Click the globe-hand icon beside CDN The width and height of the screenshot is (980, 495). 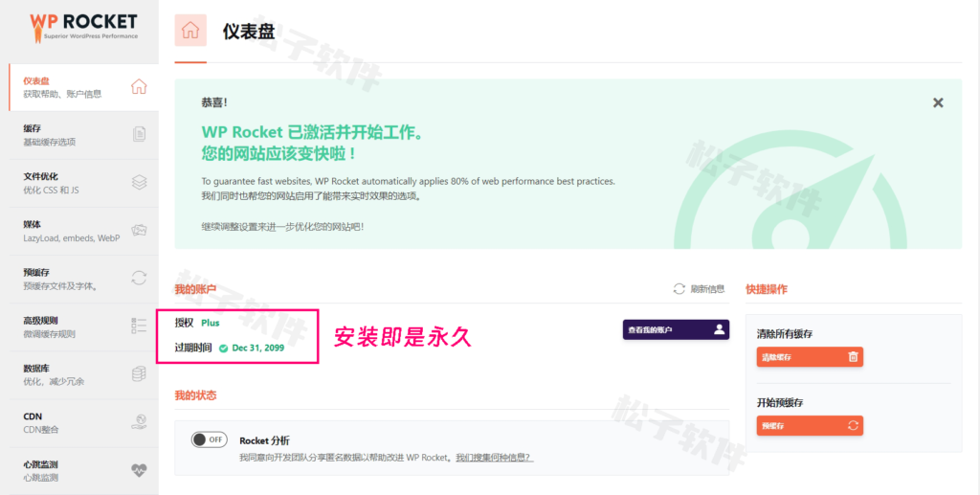[x=139, y=422]
